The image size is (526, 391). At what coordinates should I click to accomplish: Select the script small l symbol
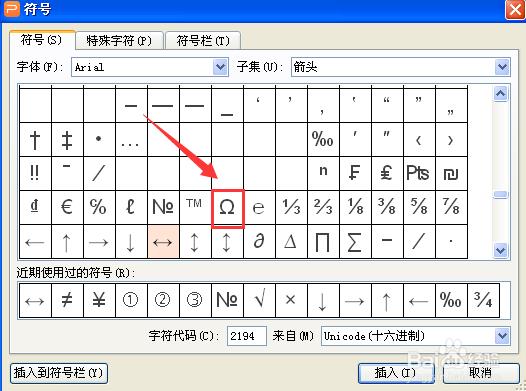[x=131, y=208]
